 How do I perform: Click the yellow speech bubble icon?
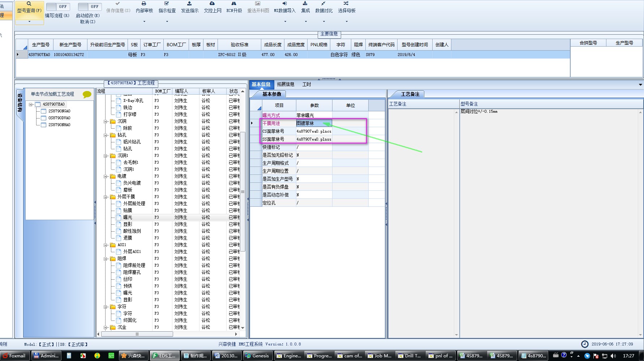tap(87, 94)
